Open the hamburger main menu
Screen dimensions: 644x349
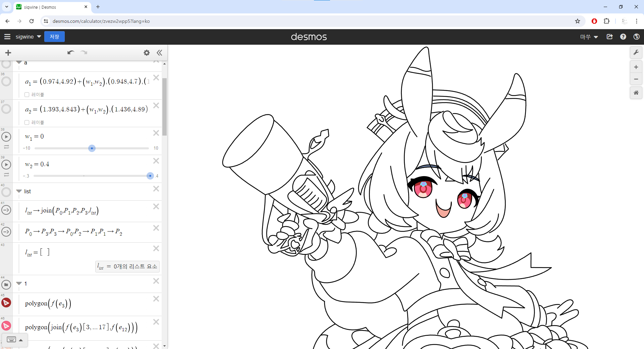7,37
